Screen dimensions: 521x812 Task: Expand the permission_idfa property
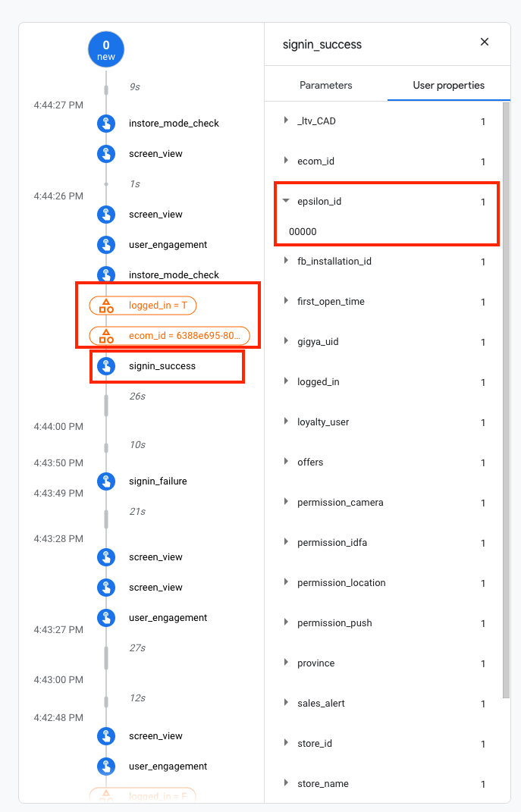(286, 541)
